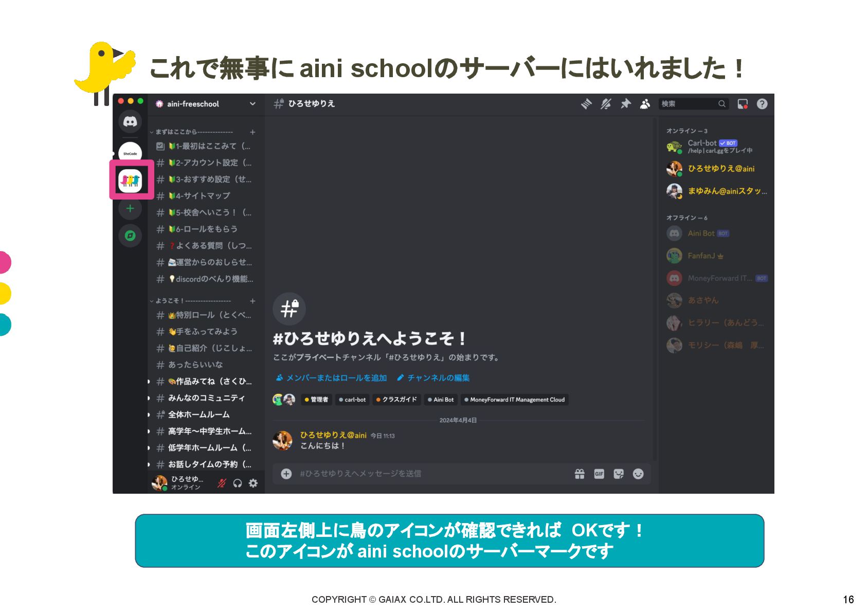Expand the aini-freeschool server dropdown
Screen dimensions: 868x612
[x=252, y=104]
